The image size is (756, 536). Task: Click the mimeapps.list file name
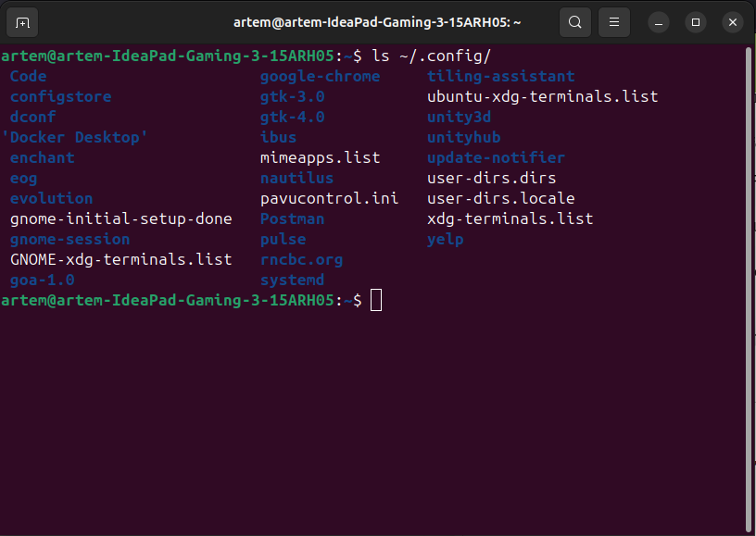tap(320, 157)
